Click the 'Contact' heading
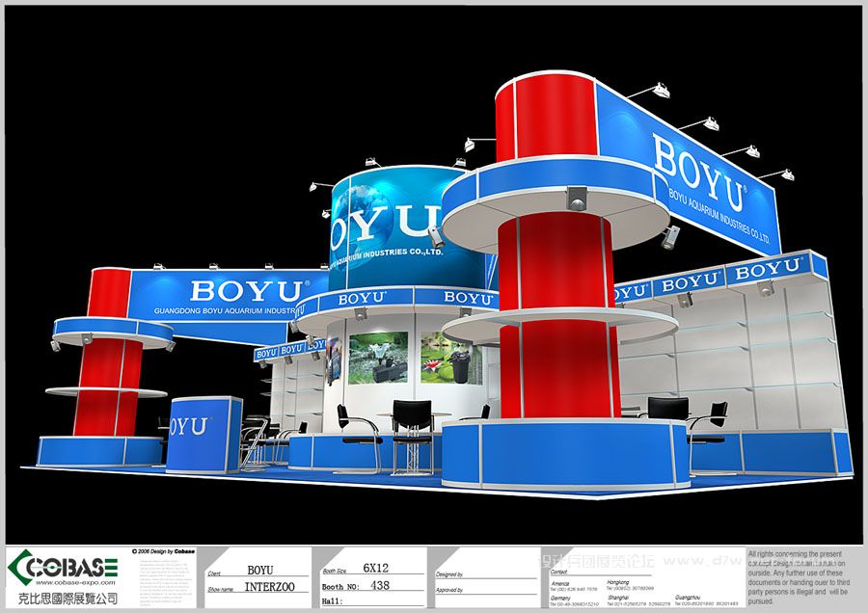 pyautogui.click(x=558, y=573)
